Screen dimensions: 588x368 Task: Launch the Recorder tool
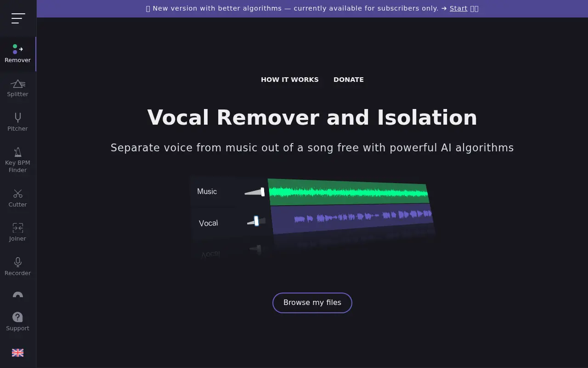tap(17, 266)
